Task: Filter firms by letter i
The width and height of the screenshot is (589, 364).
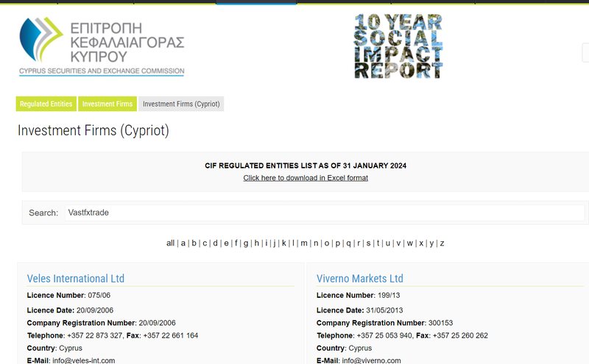Action: point(267,243)
